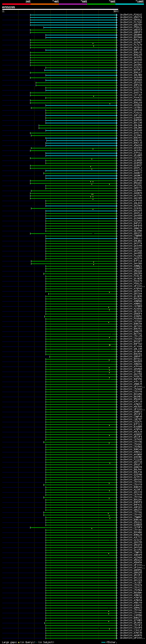Open hit UniRef100_Q6EVD0
Image resolution: width=146 pixels, height=644 pixels.
(x=131, y=25)
